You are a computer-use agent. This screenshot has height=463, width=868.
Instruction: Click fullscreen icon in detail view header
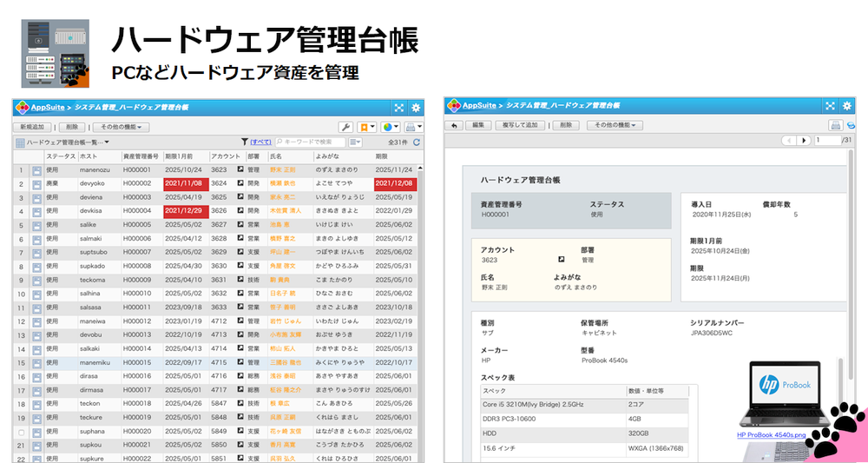pyautogui.click(x=831, y=106)
